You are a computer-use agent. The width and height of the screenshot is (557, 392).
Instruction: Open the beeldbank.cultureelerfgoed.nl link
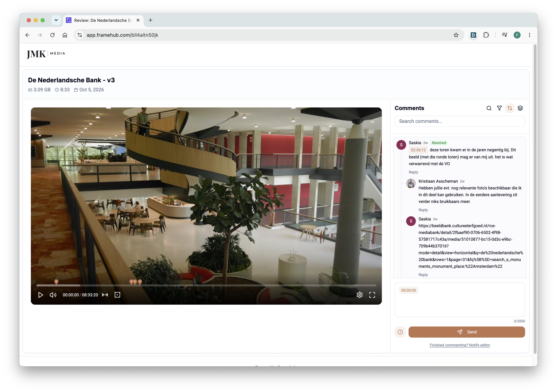tap(470, 246)
